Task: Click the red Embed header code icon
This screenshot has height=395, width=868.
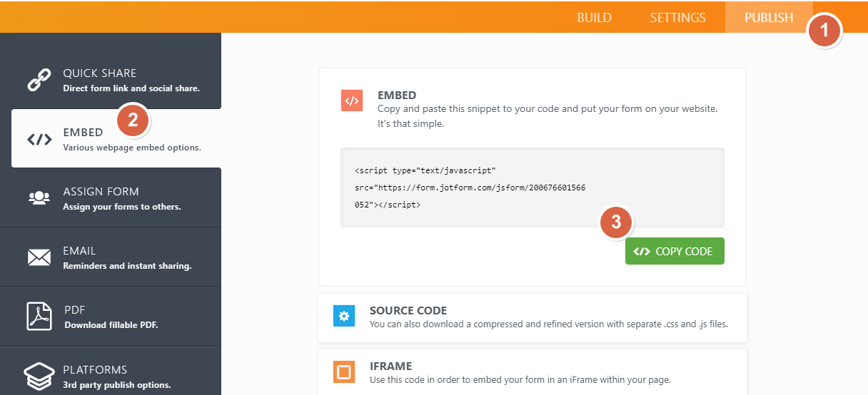Action: pyautogui.click(x=351, y=101)
